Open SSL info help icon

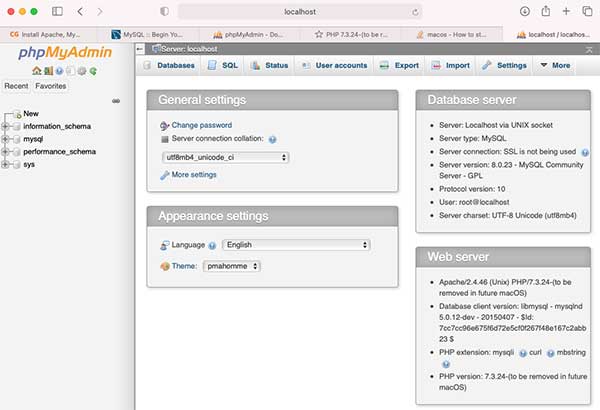(585, 153)
